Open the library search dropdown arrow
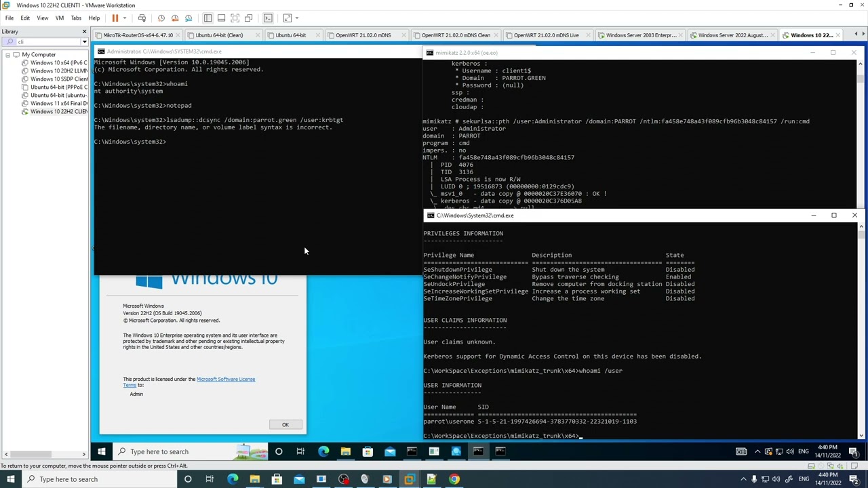The width and height of the screenshot is (868, 488). [x=84, y=42]
